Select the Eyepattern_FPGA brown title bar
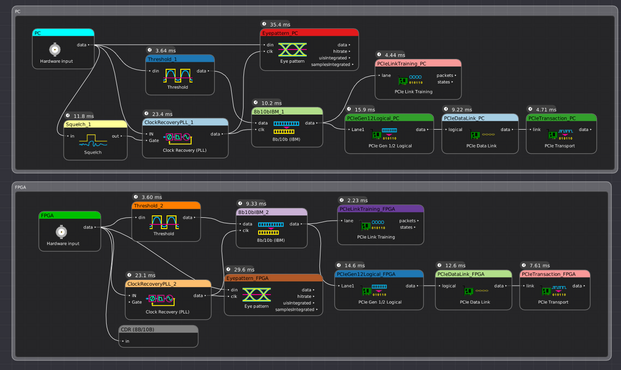The height and width of the screenshot is (370, 621). click(273, 278)
